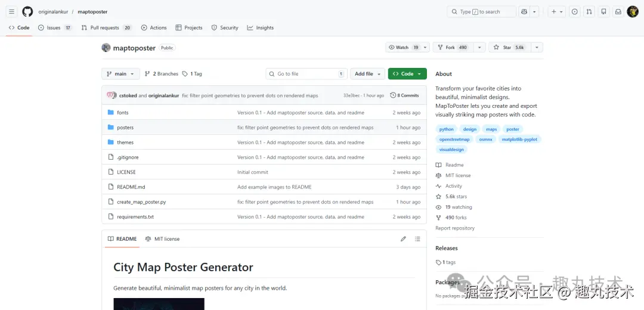Viewport: 644px width, 310px height.
Task: Open the themes folder
Action: click(x=125, y=142)
